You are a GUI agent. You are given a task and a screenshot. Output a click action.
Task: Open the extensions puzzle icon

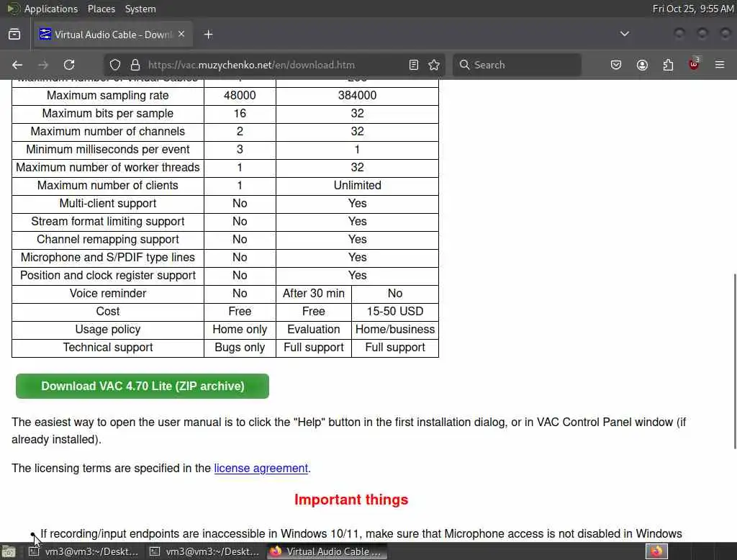point(668,65)
